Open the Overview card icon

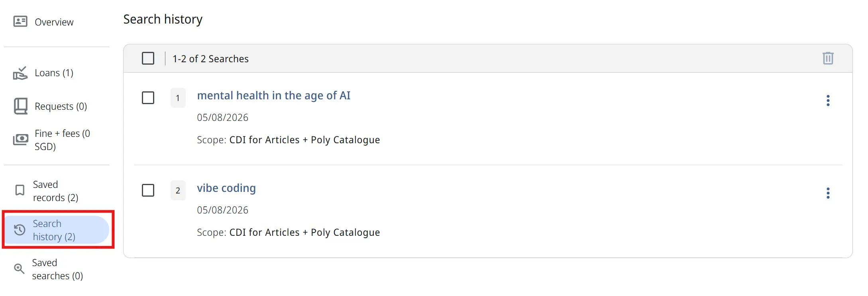click(20, 22)
